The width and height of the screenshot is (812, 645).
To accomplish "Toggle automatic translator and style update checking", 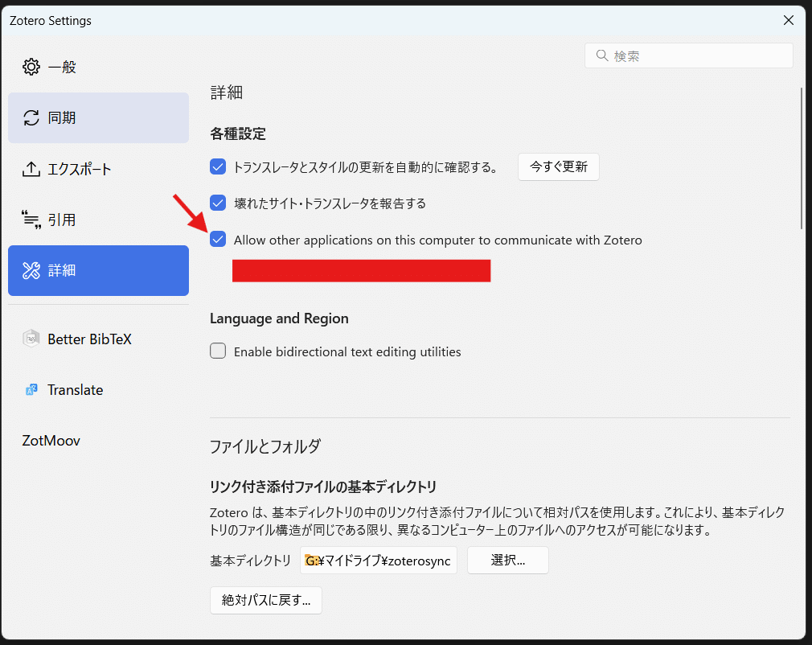I will 218,166.
